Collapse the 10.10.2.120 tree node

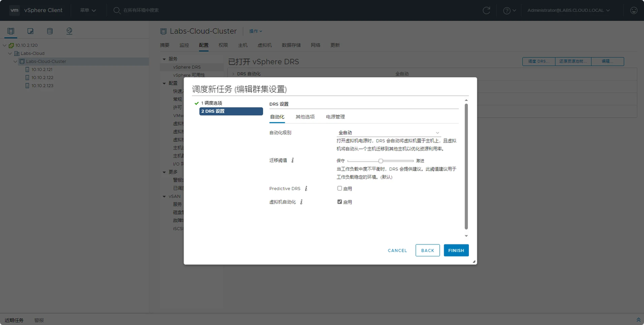click(5, 45)
